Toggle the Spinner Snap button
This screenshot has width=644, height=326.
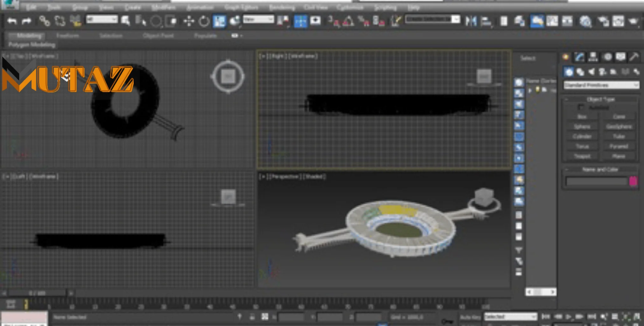tap(379, 21)
